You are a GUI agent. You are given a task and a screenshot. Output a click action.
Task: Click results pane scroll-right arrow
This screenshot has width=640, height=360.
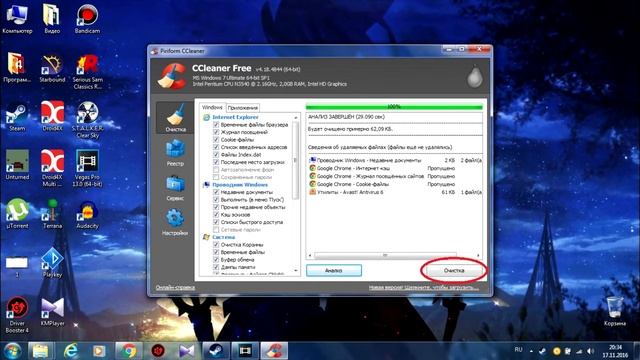[478, 256]
